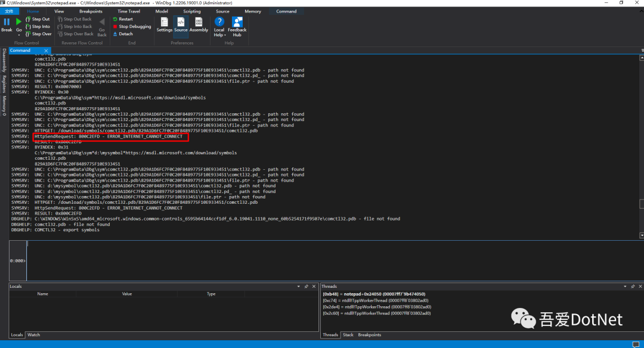Image resolution: width=644 pixels, height=348 pixels.
Task: Click the Go Back arrow icon
Action: coord(102,21)
